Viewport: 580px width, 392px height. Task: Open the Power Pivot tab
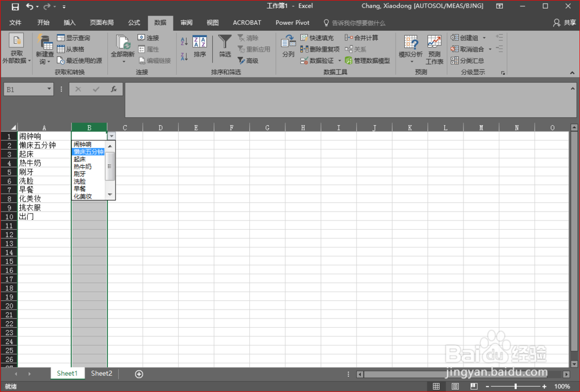click(292, 23)
